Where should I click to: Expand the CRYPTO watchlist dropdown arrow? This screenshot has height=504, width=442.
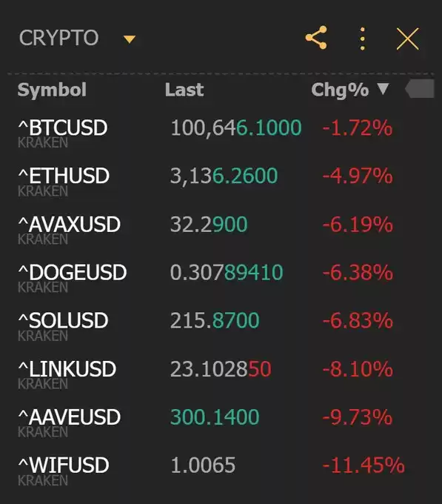pos(130,39)
